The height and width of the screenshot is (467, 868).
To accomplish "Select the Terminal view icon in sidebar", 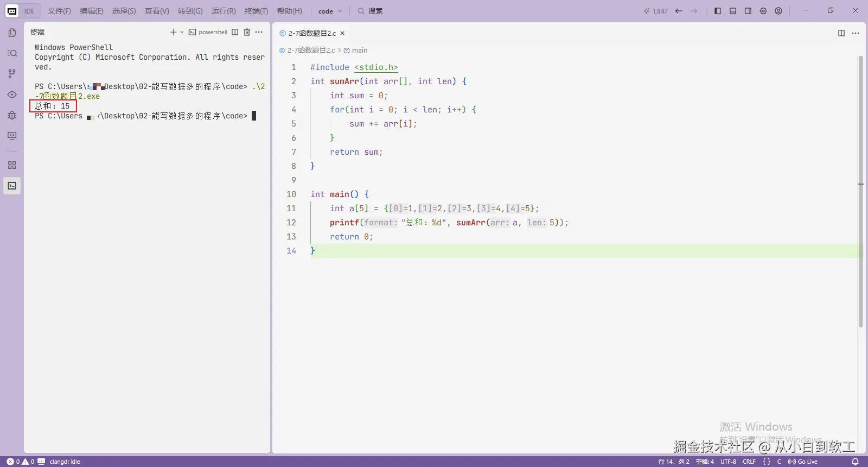I will coord(12,186).
